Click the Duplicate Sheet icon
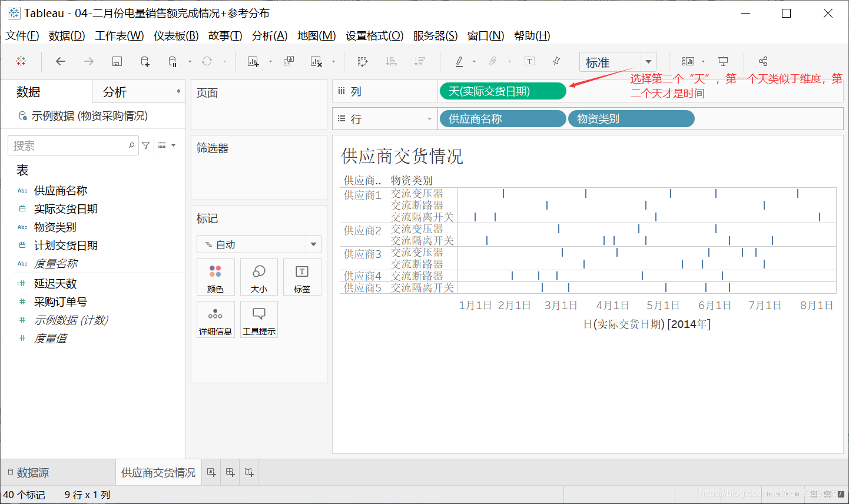Viewport: 849px width, 504px height. [288, 61]
